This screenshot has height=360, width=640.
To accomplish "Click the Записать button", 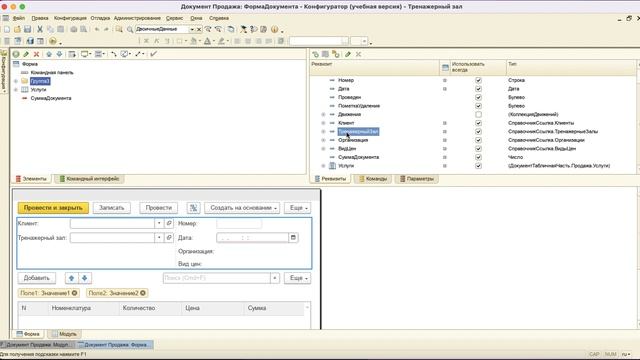I will 111,208.
